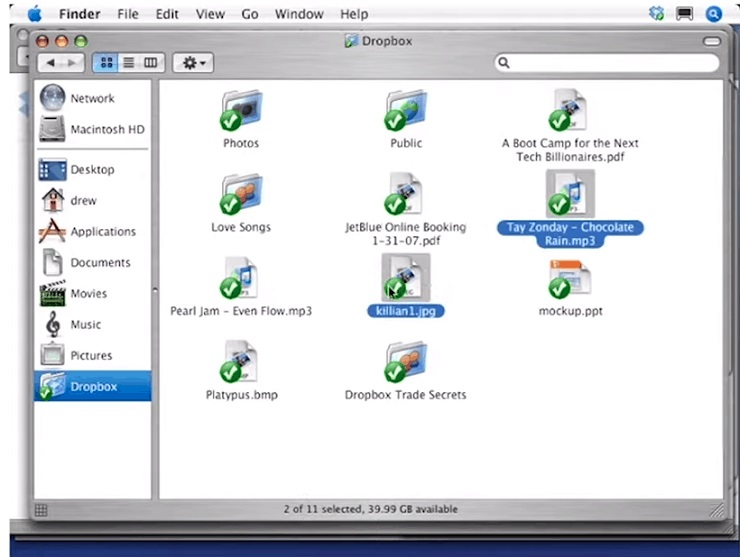Click the Applications sidebar icon
The width and height of the screenshot is (740, 557).
coord(52,231)
